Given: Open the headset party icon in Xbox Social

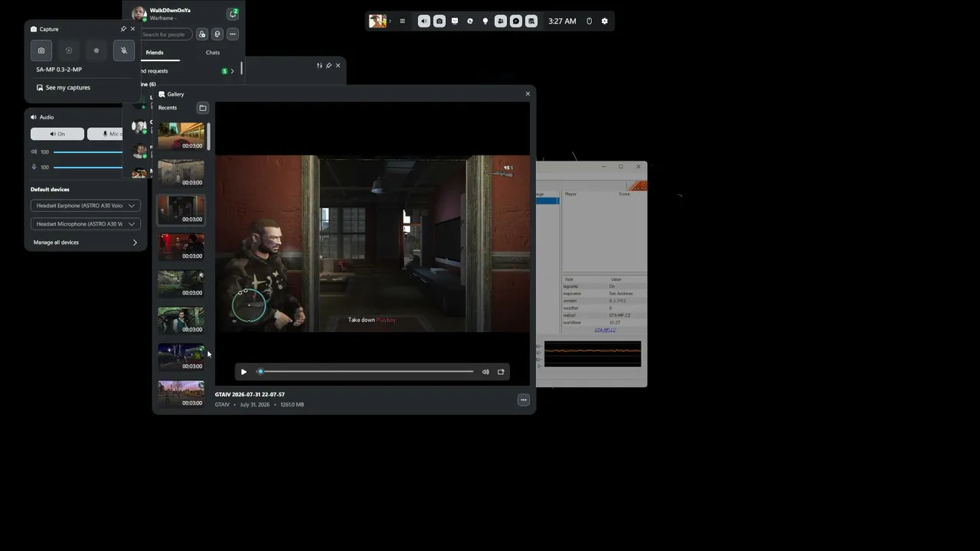Looking at the screenshot, I should click(217, 34).
